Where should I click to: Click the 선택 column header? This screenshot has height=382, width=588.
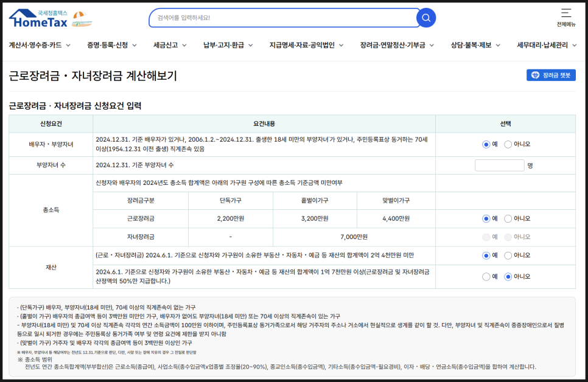tap(505, 123)
